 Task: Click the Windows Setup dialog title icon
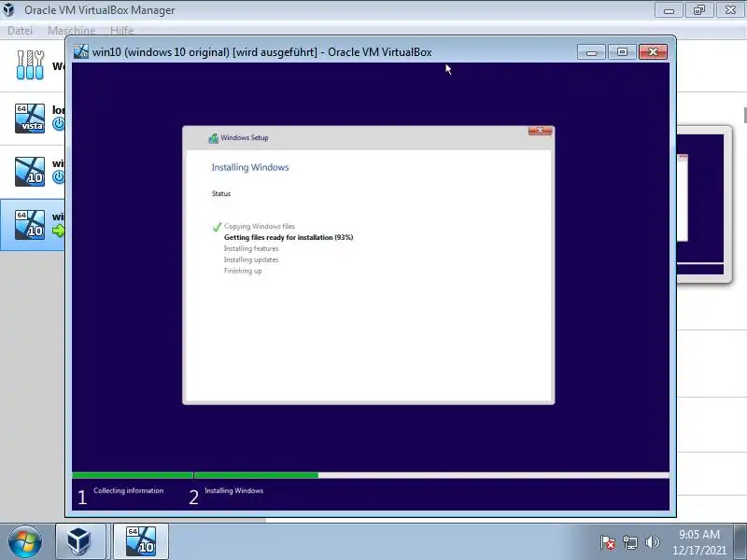[x=213, y=138]
